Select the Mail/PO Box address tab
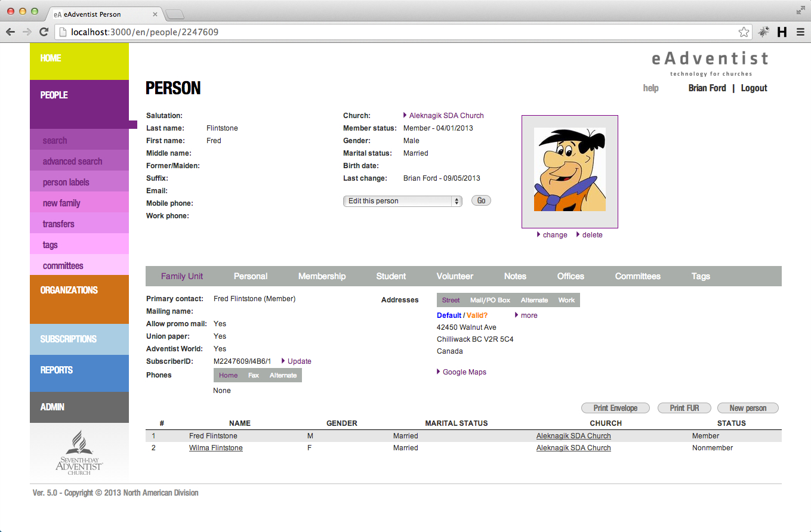The width and height of the screenshot is (811, 532). coord(491,300)
